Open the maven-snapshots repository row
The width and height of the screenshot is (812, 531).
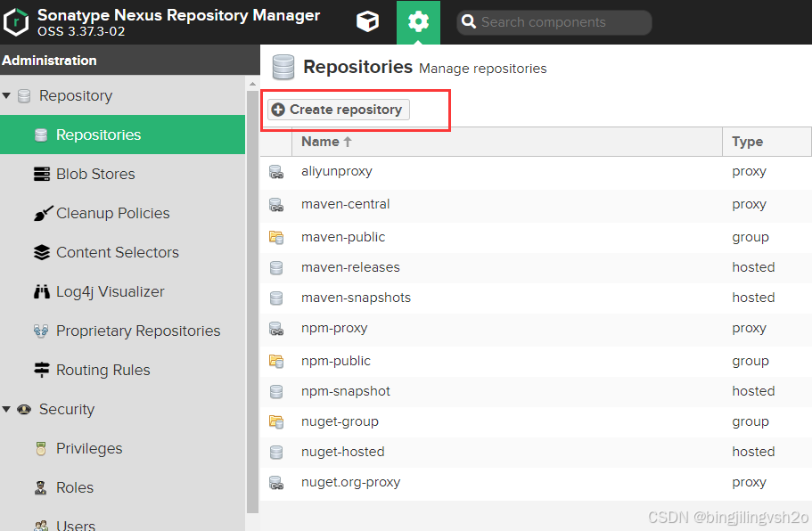(536, 298)
